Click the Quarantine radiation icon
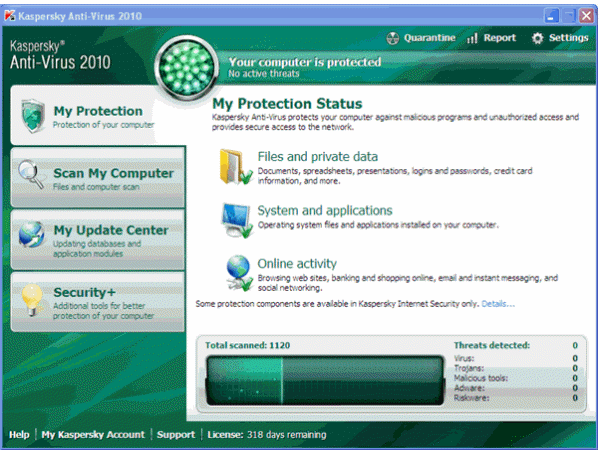 (393, 38)
